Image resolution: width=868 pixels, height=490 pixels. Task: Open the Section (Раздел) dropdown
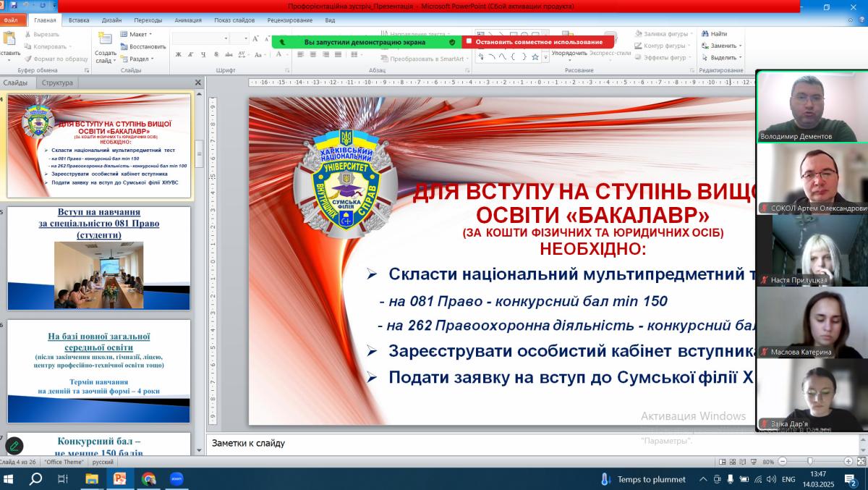(137, 59)
